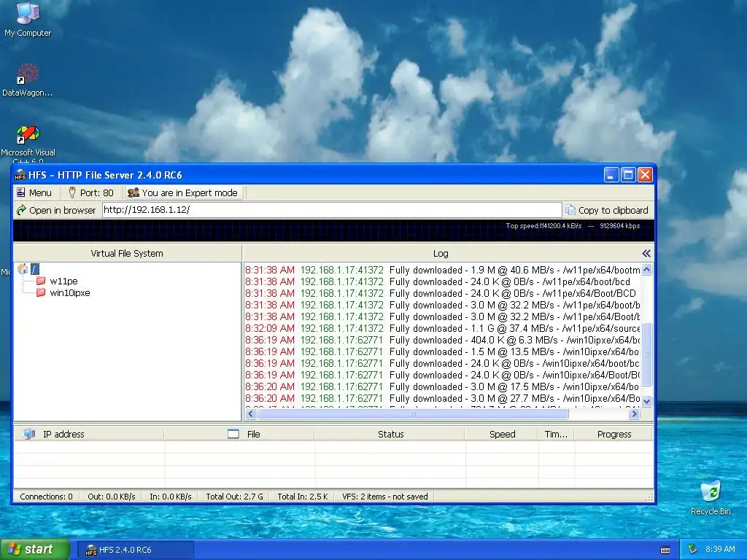The width and height of the screenshot is (747, 560).
Task: Click the Virtual File System header
Action: pos(127,253)
